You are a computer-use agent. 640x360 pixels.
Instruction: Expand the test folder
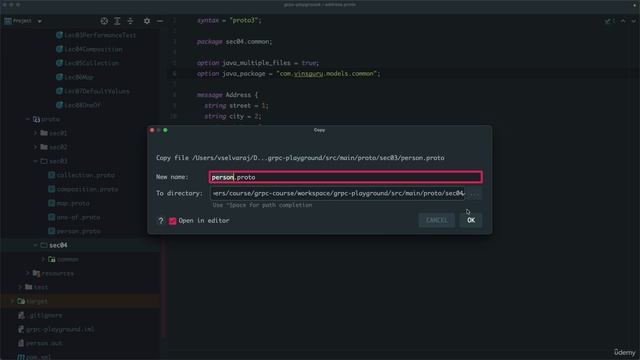click(20, 287)
